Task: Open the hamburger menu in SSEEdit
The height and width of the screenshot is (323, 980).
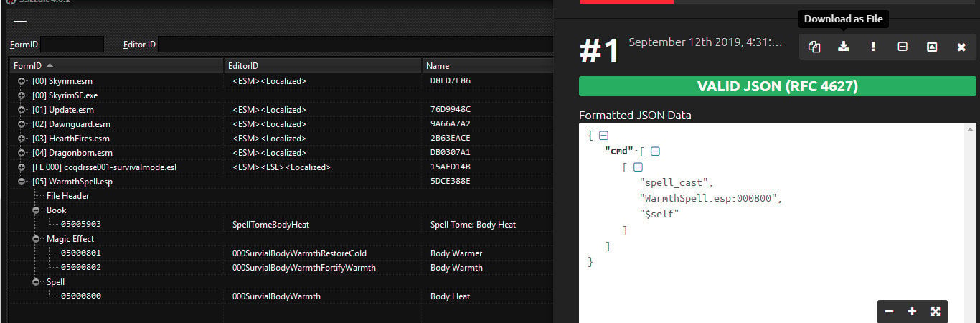Action: (20, 24)
